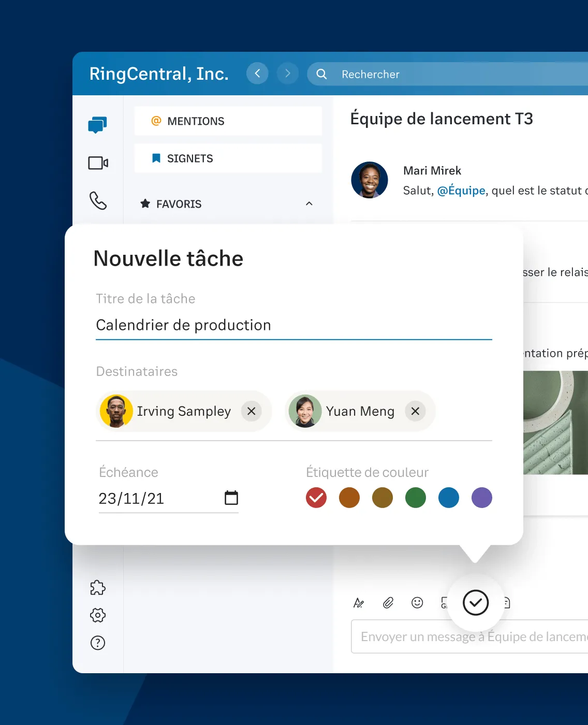Image resolution: width=588 pixels, height=725 pixels.
Task: Select the red color label
Action: (316, 498)
